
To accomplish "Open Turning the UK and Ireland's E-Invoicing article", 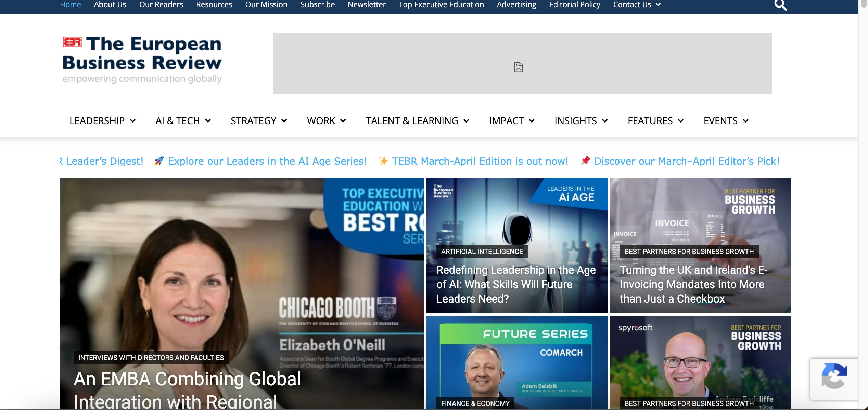I will point(693,284).
